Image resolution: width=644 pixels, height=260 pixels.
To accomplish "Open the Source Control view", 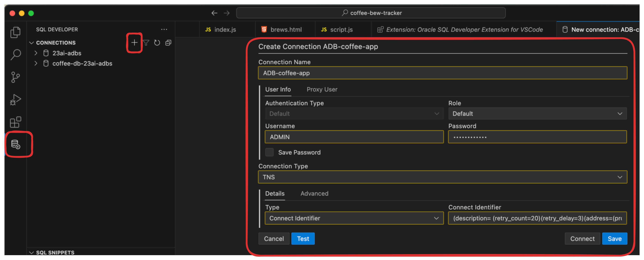I will coord(15,77).
